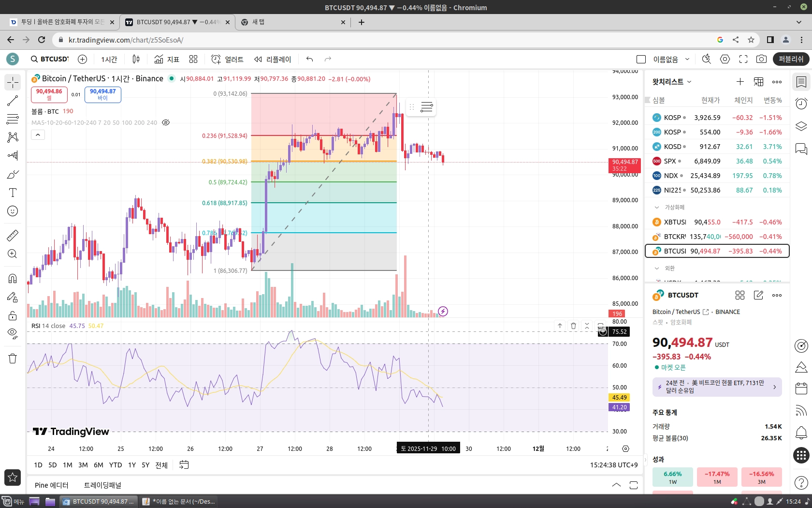Expand the bottom panel with chevron

[x=616, y=485]
